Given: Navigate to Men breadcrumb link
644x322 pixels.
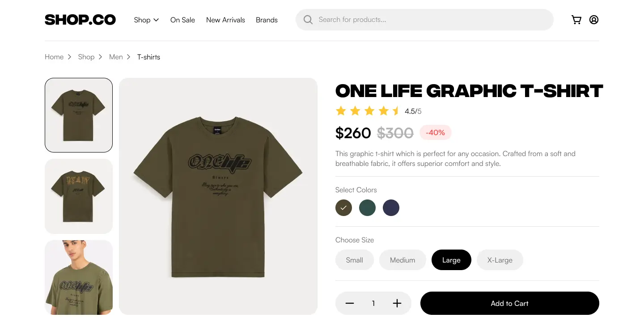Looking at the screenshot, I should click(116, 57).
